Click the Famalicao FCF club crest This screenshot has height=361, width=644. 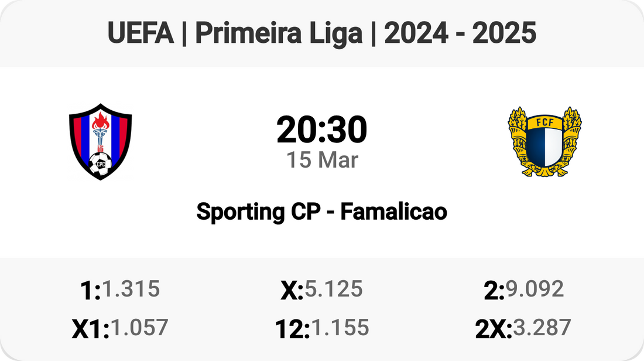(x=544, y=141)
